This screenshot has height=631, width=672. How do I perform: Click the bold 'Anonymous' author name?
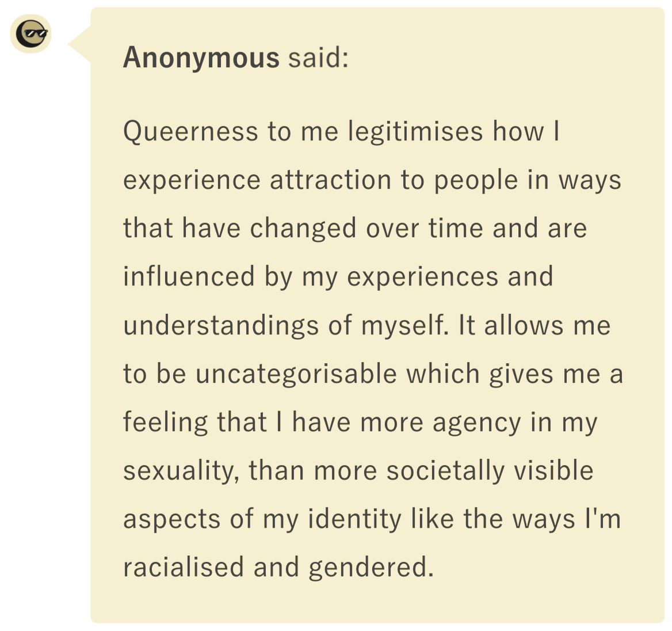(x=201, y=57)
